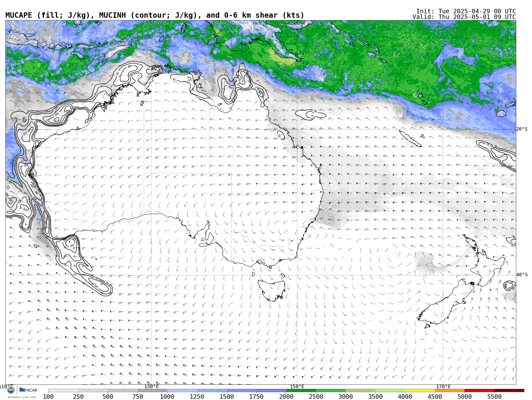Pick the lightest gray 100-250 colorbar swatch
This screenshot has width=532, height=400.
click(63, 391)
